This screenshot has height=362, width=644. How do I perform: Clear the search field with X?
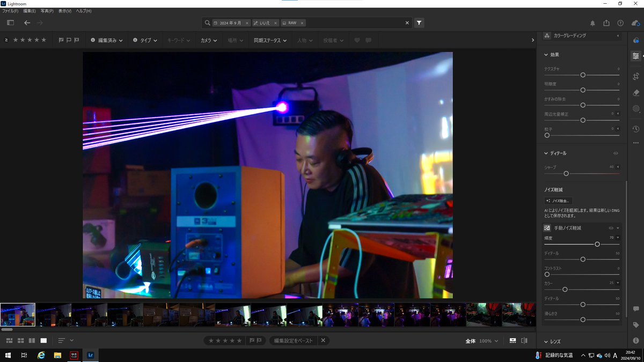tap(407, 23)
